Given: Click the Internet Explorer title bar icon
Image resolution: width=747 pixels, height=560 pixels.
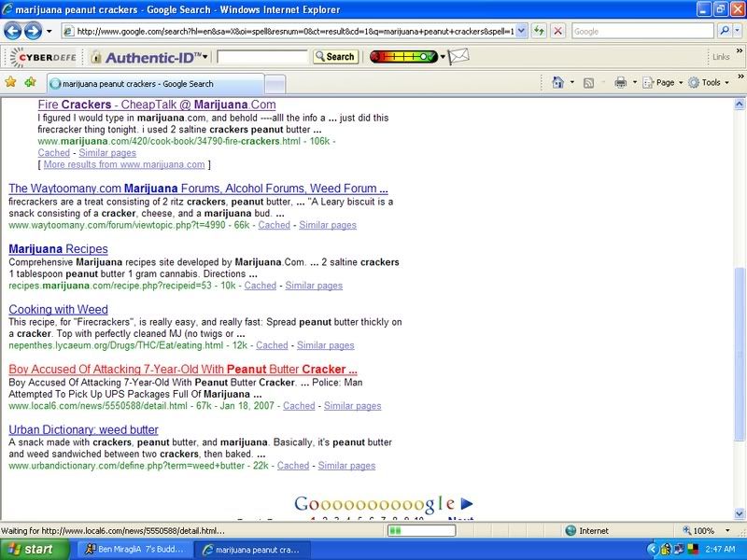Looking at the screenshot, I should coord(7,9).
